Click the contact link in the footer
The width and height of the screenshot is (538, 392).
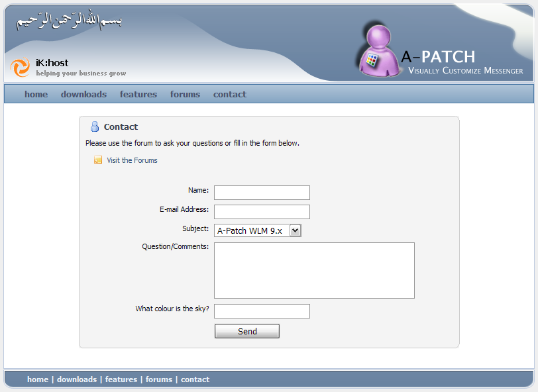(195, 379)
